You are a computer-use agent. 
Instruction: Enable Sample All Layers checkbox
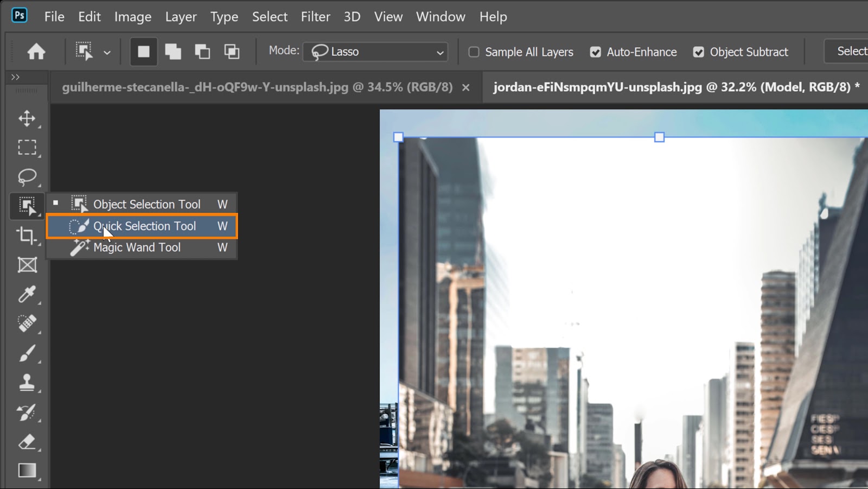474,52
